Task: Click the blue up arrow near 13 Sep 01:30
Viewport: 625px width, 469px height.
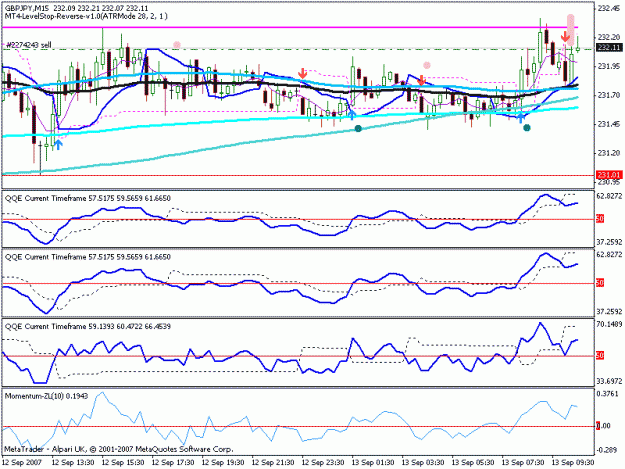Action: coord(352,114)
